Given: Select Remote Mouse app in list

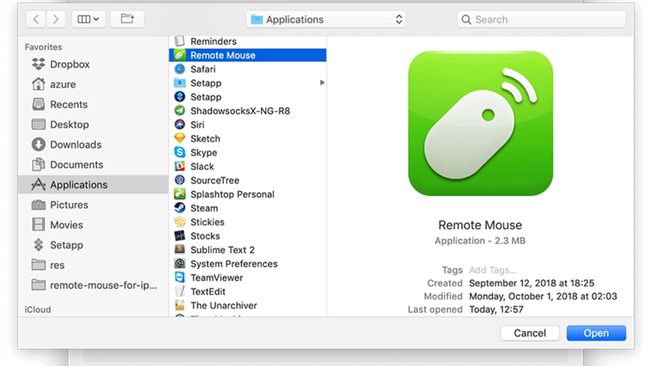Looking at the screenshot, I should point(247,55).
